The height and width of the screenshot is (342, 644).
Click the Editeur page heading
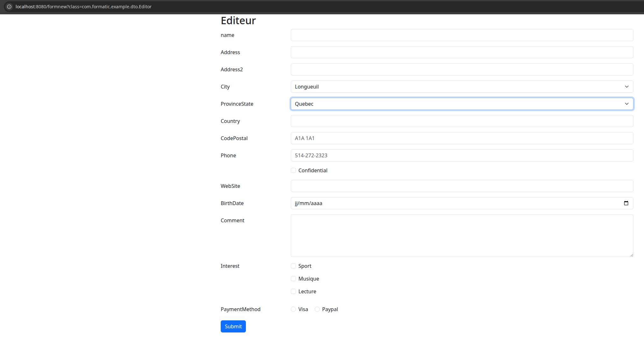click(x=238, y=20)
